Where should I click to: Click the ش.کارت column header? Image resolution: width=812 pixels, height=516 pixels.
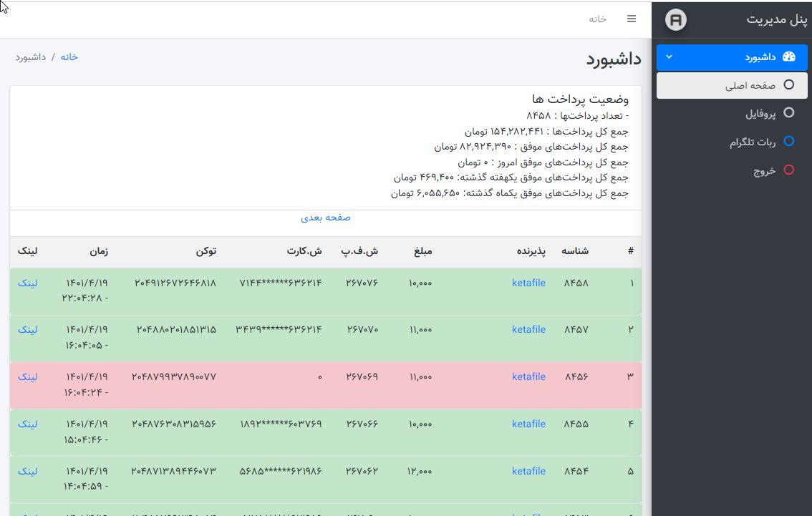[x=304, y=251]
